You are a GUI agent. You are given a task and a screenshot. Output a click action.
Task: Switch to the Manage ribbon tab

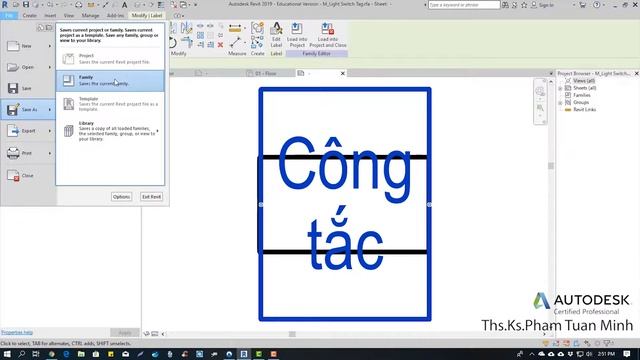90,16
